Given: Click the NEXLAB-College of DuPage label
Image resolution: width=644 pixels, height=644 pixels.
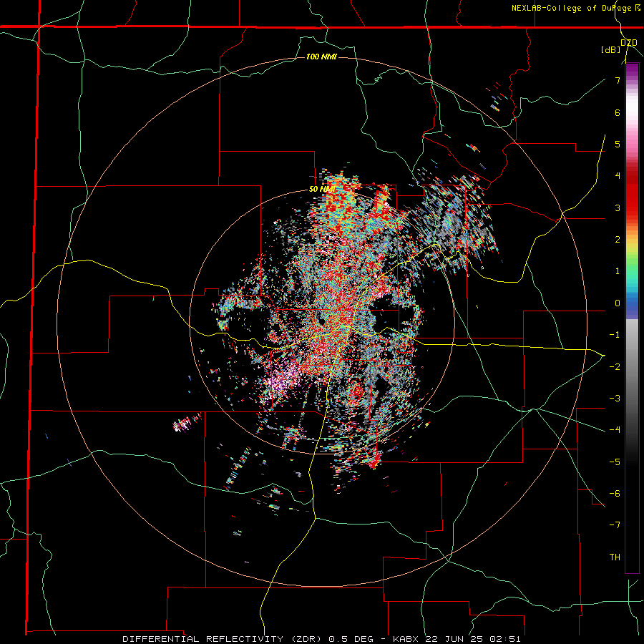Looking at the screenshot, I should pyautogui.click(x=575, y=8).
